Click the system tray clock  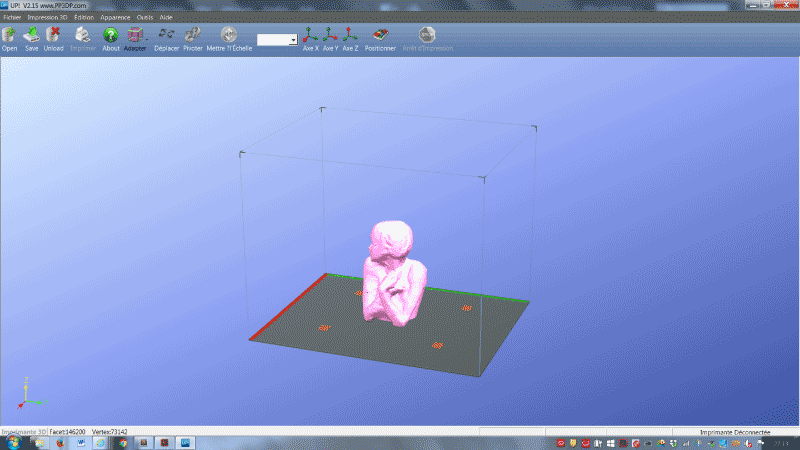point(781,443)
